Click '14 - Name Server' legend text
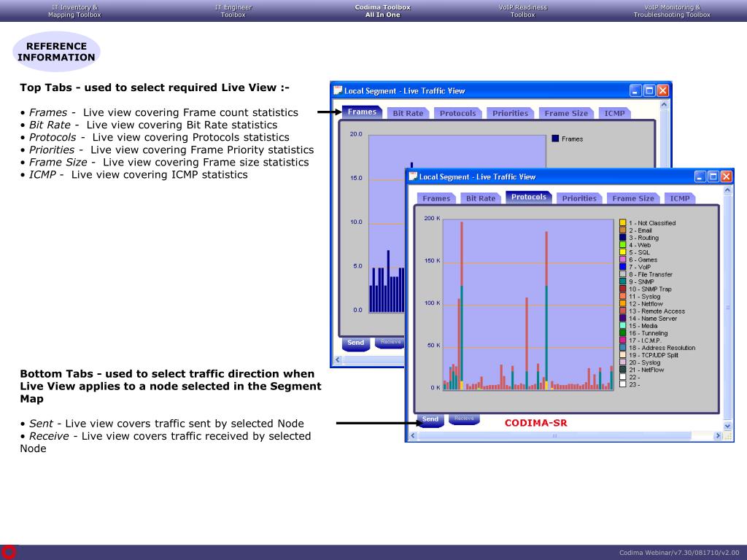This screenshot has width=747, height=560. [653, 319]
